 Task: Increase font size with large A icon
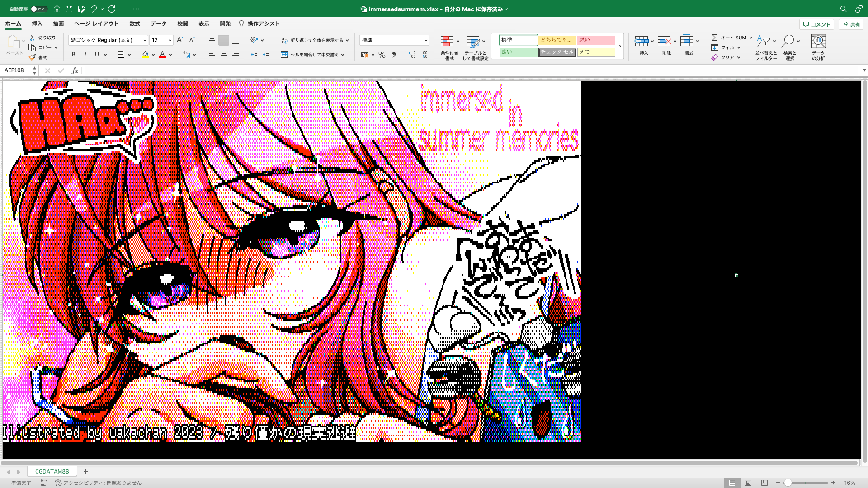(180, 40)
